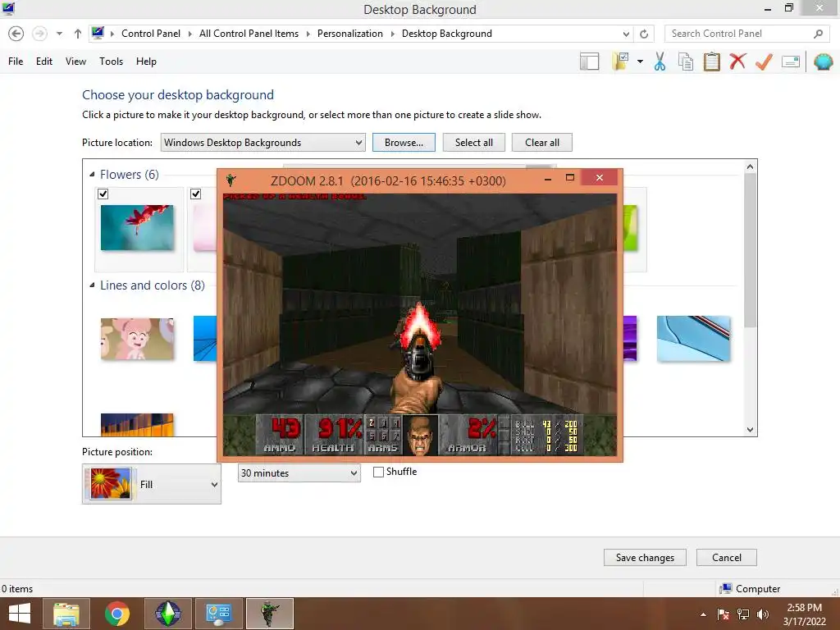Click the Back navigation arrow

[16, 34]
